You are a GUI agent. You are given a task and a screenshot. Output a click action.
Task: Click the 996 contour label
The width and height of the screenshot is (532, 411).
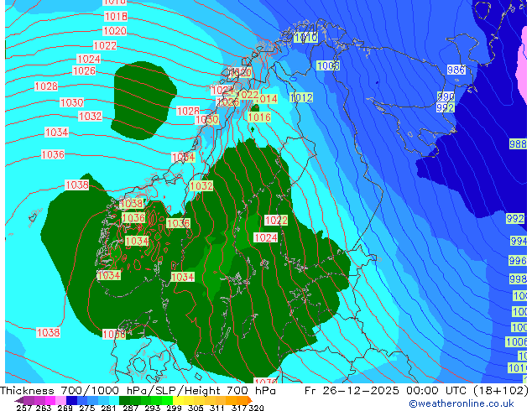[518, 260]
